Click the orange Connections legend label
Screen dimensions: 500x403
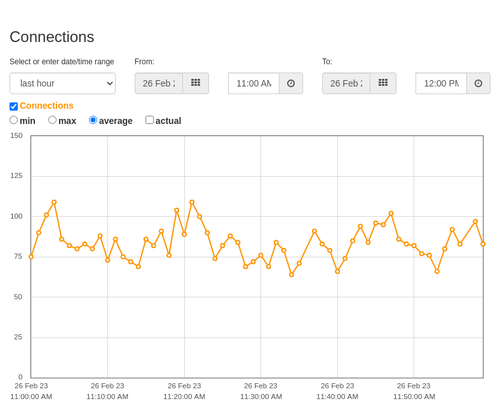(46, 106)
